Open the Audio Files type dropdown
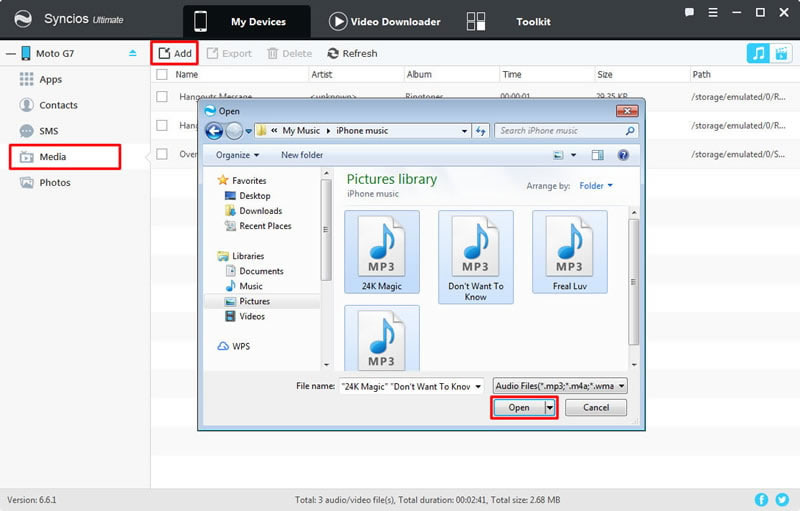Screen dimensions: 800x511 click(x=560, y=386)
